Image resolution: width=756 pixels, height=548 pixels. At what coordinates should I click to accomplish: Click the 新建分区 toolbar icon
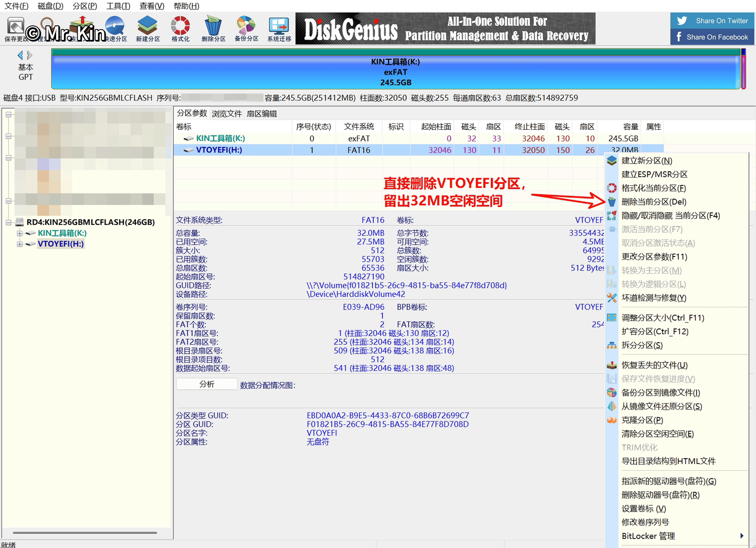[148, 29]
